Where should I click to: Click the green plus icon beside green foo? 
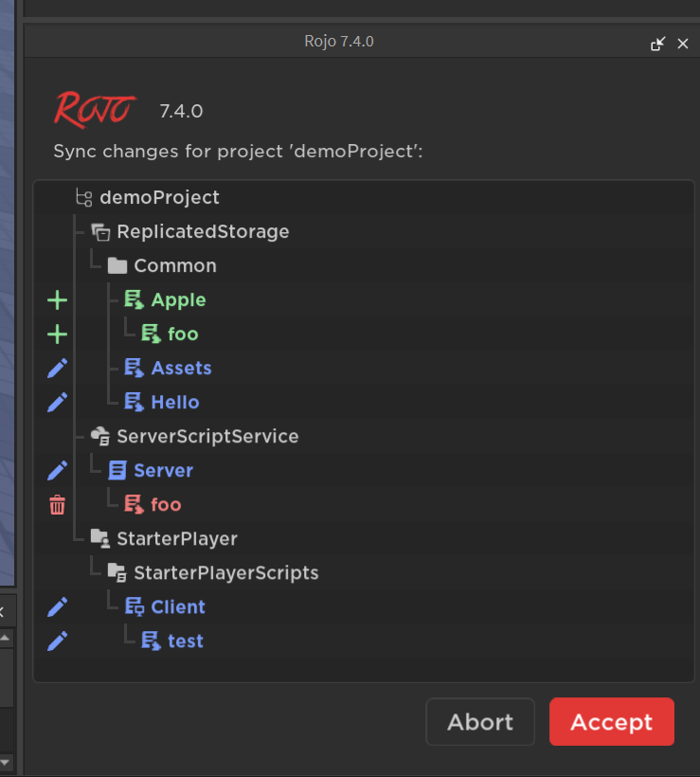[x=58, y=334]
